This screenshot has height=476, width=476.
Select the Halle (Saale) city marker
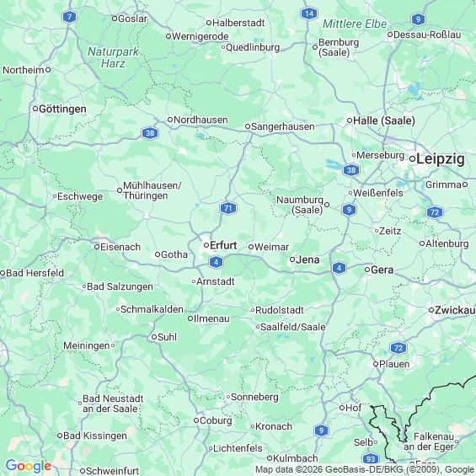point(350,120)
